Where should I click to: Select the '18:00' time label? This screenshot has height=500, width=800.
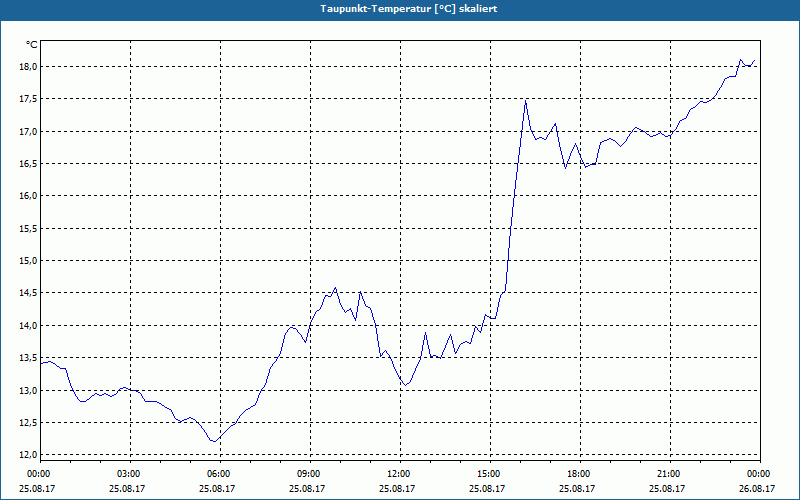pos(577,474)
